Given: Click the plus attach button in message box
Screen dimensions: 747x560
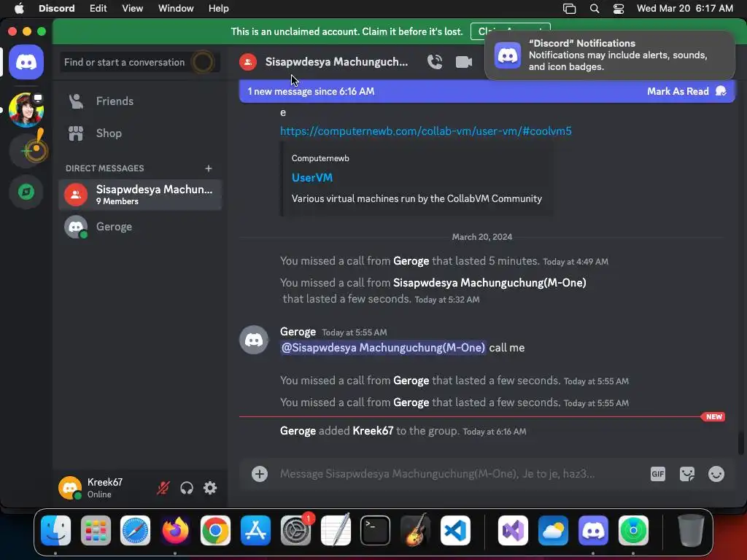Looking at the screenshot, I should pos(259,474).
